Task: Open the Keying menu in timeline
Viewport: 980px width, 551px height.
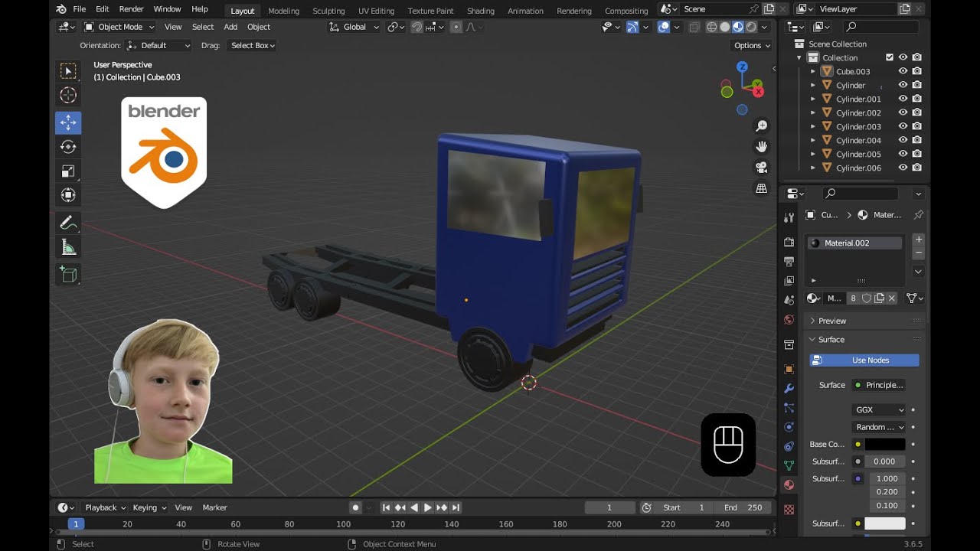Action: pyautogui.click(x=149, y=507)
